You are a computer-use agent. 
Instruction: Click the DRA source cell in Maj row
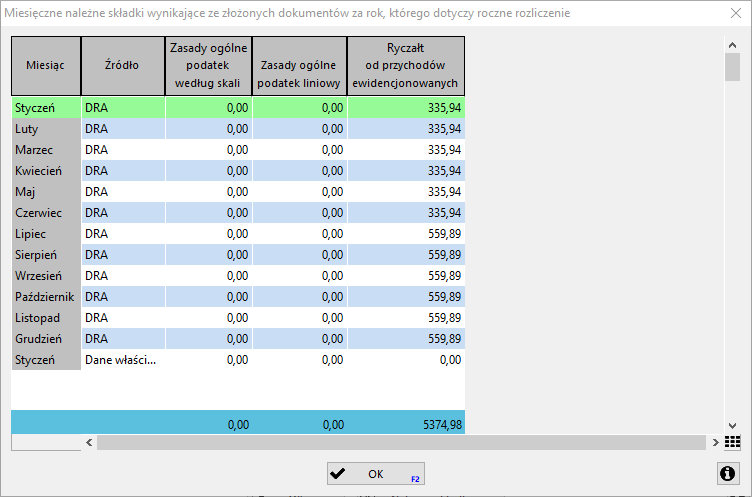pyautogui.click(x=123, y=192)
